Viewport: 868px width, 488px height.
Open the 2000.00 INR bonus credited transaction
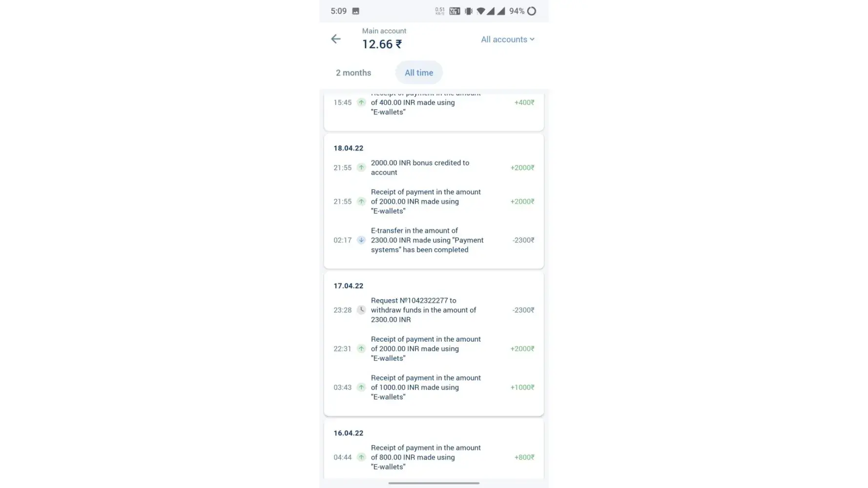point(420,167)
